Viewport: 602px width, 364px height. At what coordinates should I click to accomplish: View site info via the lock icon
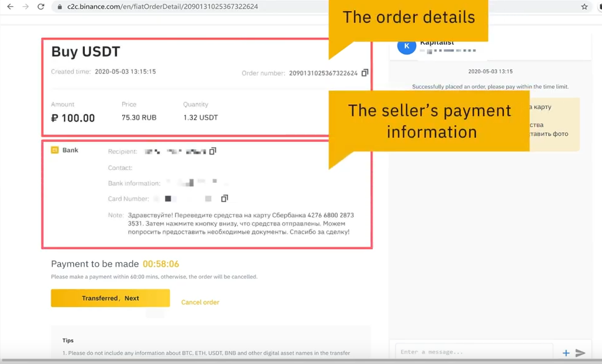click(60, 7)
